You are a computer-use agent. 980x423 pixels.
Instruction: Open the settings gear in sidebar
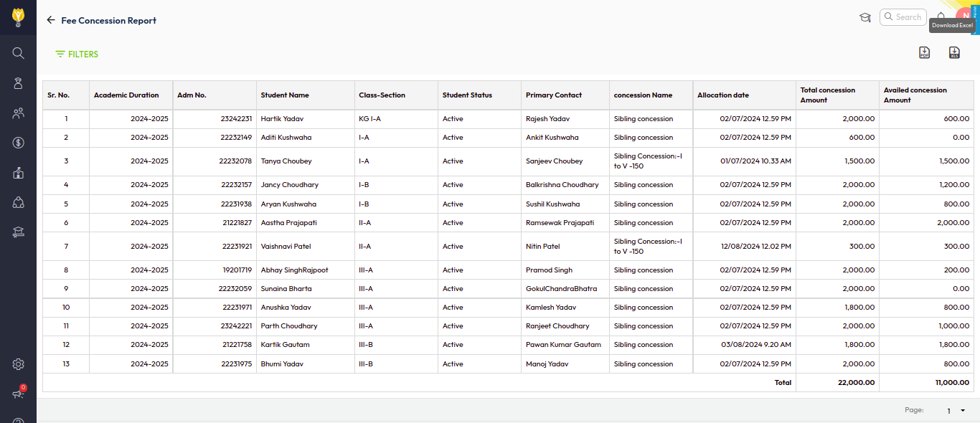[19, 364]
